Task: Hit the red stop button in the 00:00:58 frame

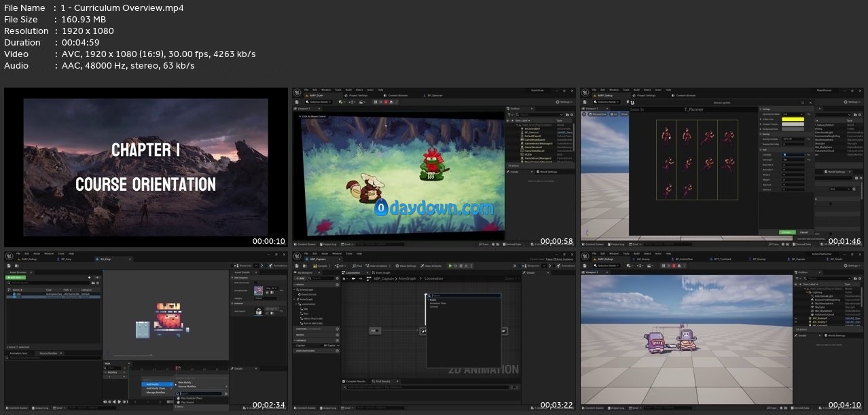Action: (386, 102)
